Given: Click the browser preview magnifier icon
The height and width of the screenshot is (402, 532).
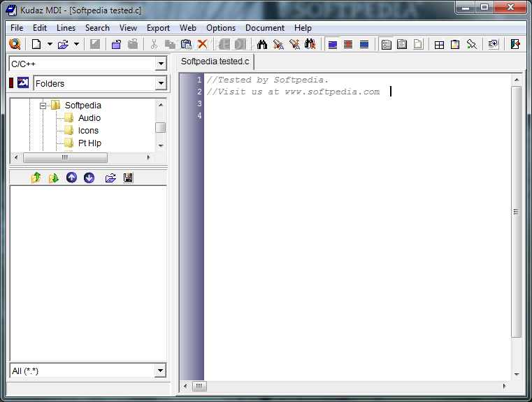Looking at the screenshot, I should pyautogui.click(x=15, y=44).
